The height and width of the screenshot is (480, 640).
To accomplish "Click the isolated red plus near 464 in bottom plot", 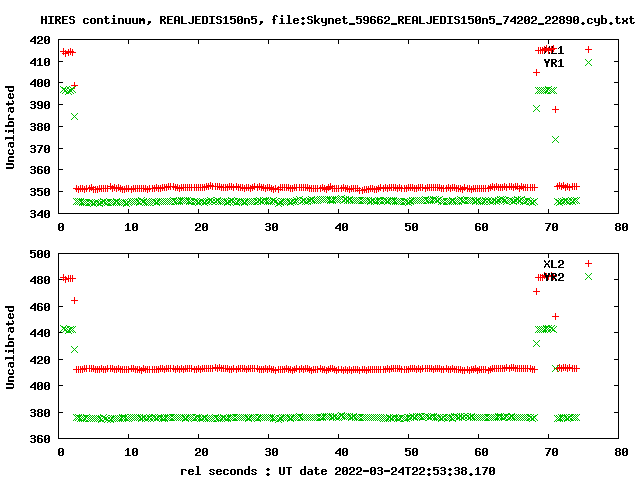I will [x=74, y=300].
